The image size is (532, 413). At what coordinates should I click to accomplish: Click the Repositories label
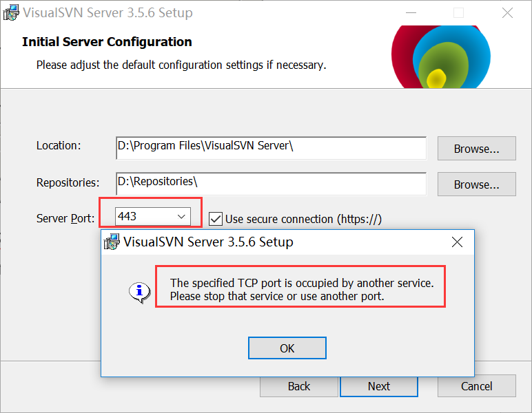point(68,182)
